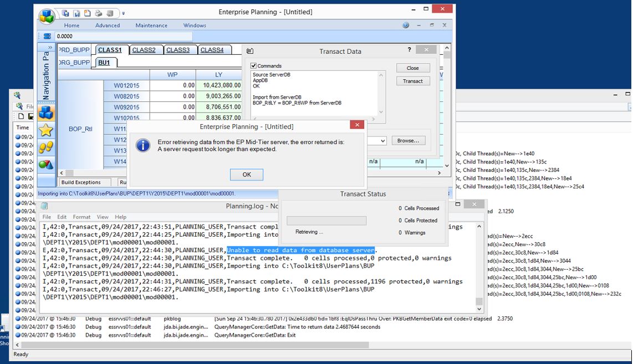The width and height of the screenshot is (633, 364).
Task: Select the colored shapes navigation icon
Action: (x=46, y=164)
